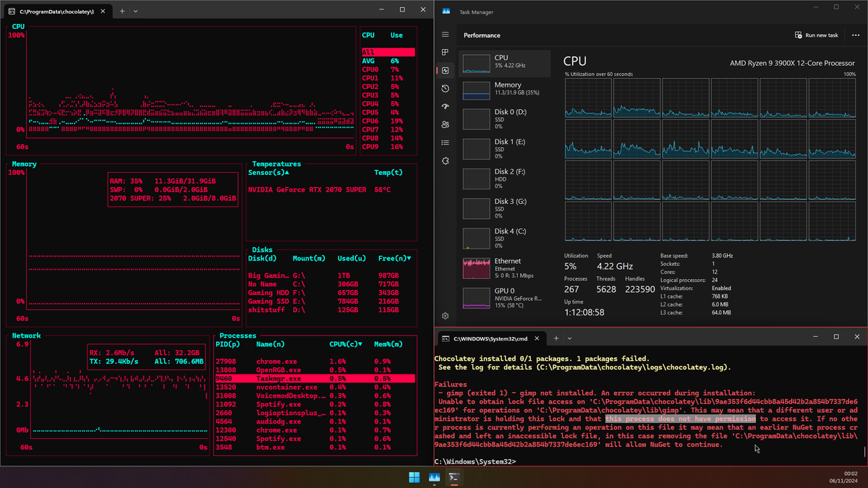This screenshot has height=488, width=868.
Task: Select CPU9 row in btm legend
Action: coord(388,147)
